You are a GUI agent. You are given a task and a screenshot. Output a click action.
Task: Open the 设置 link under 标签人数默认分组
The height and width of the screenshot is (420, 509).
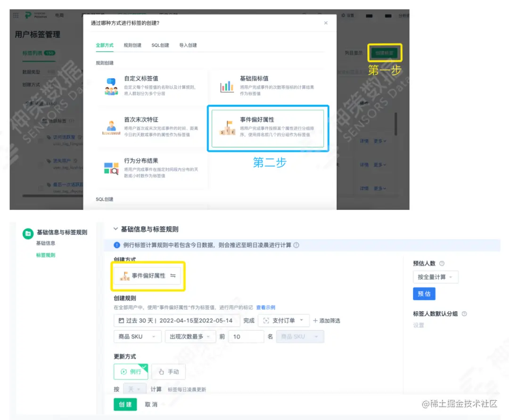click(x=419, y=325)
